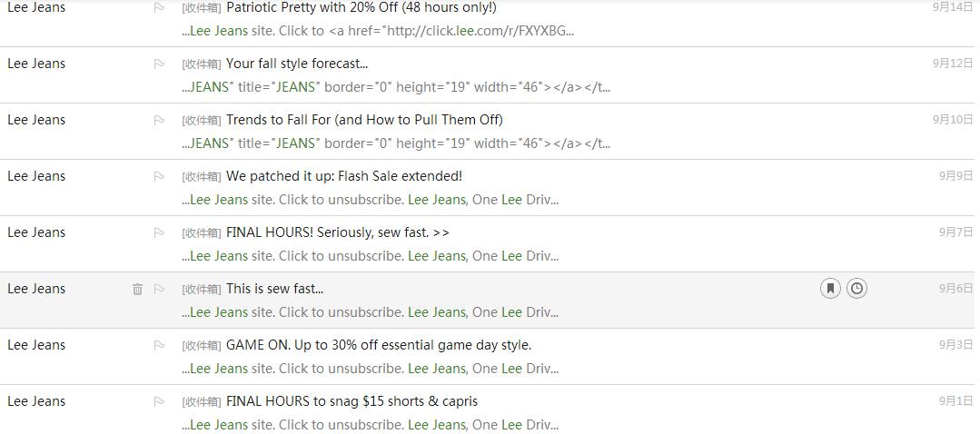Bookmark the 'This is sew fast...' email
The image size is (980, 434).
pyautogui.click(x=830, y=289)
